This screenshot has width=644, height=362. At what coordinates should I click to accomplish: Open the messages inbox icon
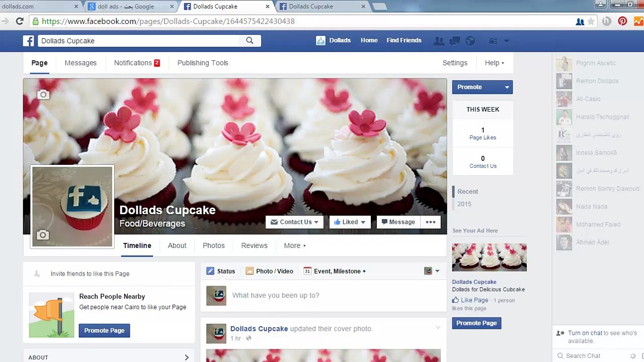[454, 41]
